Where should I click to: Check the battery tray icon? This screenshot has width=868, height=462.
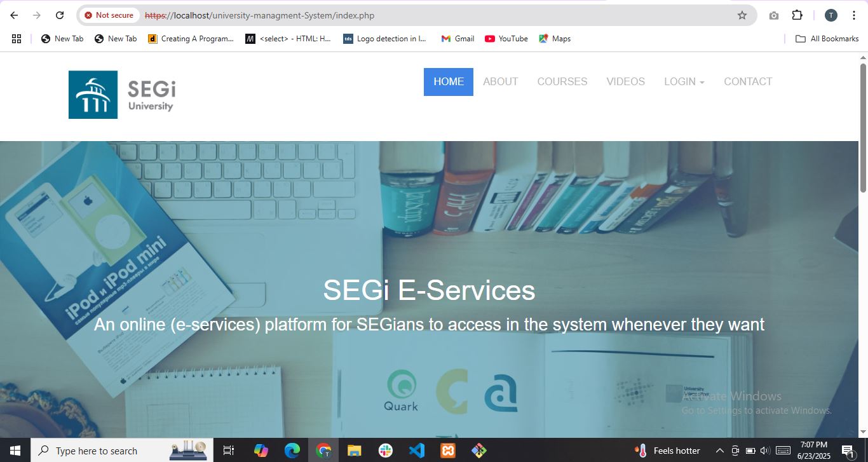point(750,451)
